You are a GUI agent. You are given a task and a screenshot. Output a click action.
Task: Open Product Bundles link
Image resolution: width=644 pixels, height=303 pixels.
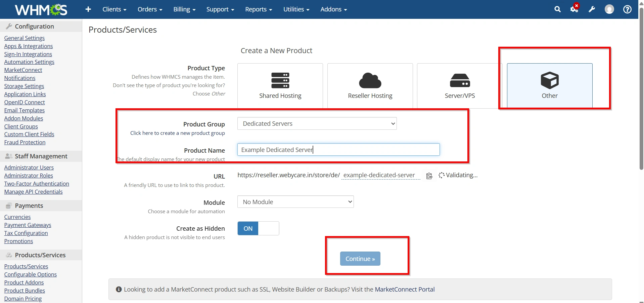tap(25, 291)
